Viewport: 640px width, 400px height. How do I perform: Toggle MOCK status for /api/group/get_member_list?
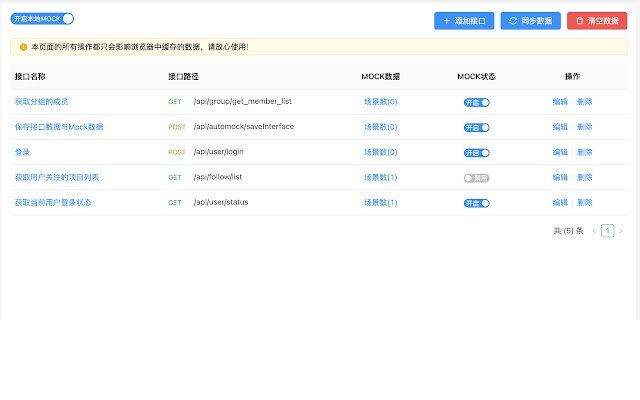[476, 102]
